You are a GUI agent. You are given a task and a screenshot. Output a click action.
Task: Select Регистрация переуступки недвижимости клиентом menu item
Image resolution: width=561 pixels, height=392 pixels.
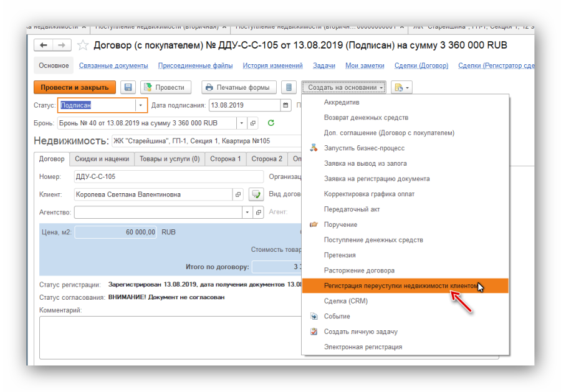(402, 286)
